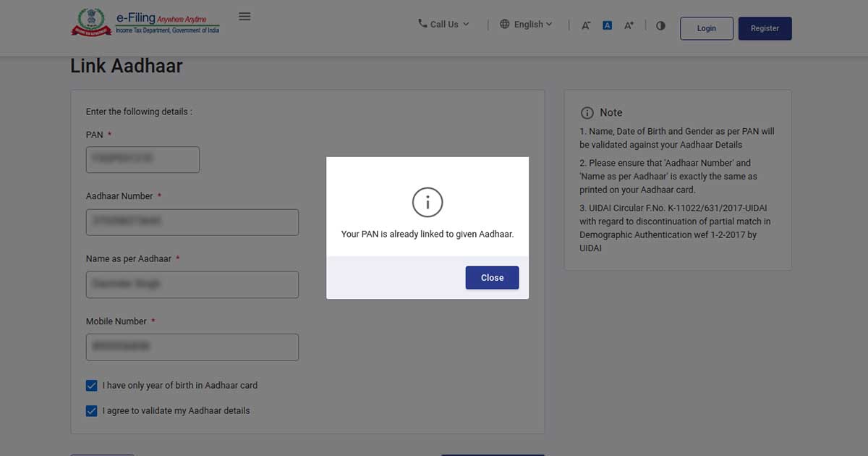Click the info icon next to Note
Screen dimensions: 868x456
click(x=587, y=113)
